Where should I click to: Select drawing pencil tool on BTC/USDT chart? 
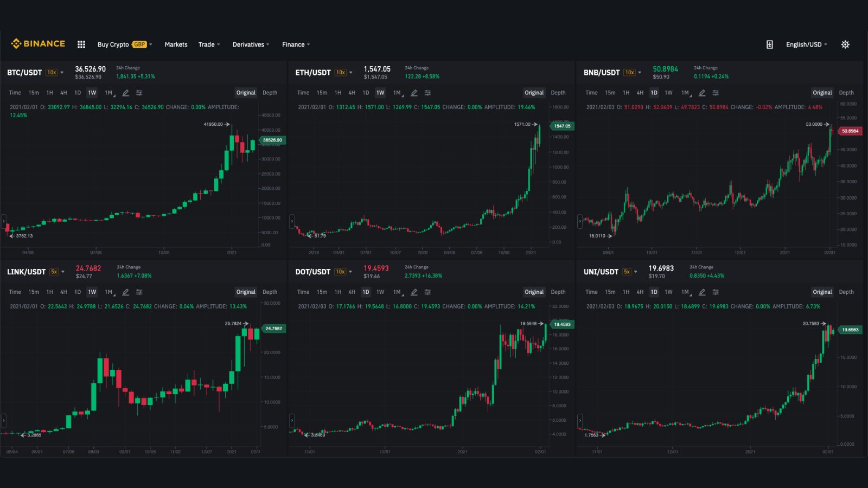coord(125,93)
